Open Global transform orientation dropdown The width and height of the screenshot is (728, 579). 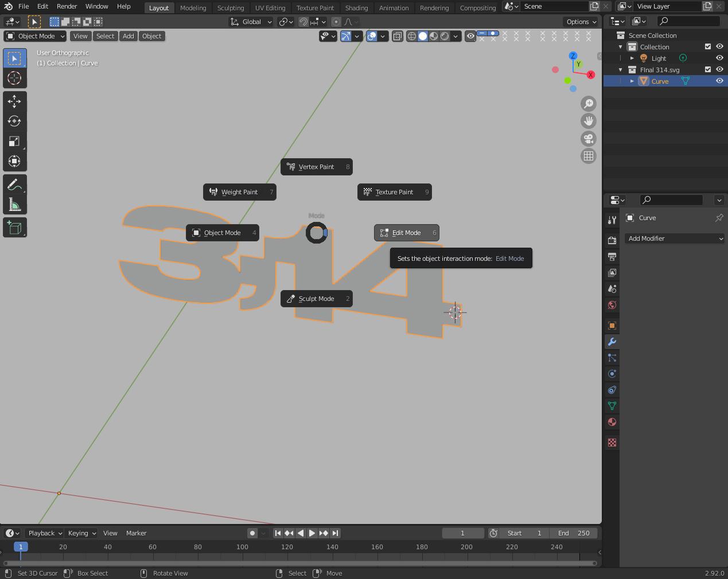[x=251, y=22]
